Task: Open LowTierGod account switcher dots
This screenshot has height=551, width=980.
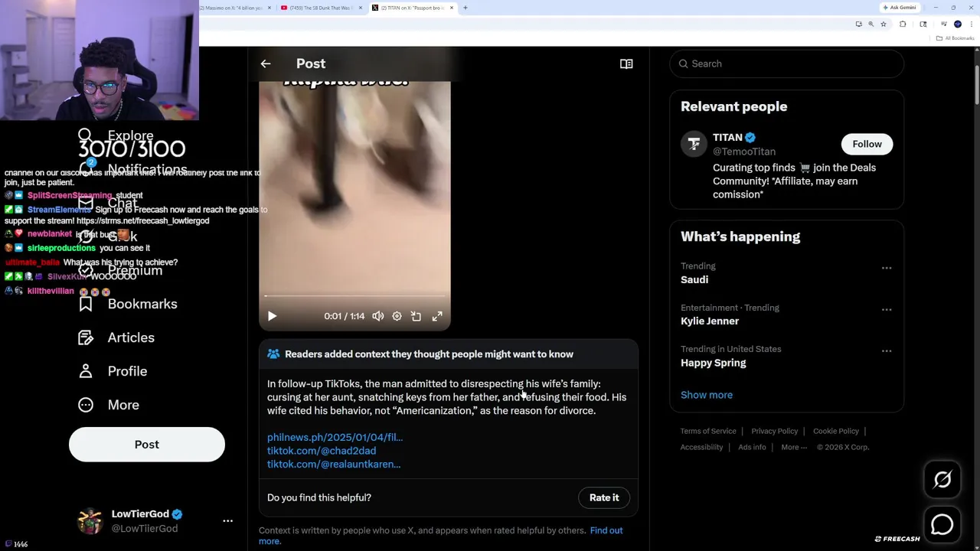Action: 227,520
